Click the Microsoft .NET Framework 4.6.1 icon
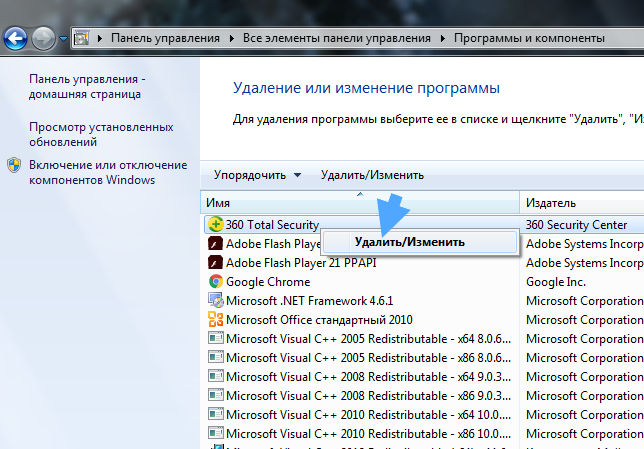 pyautogui.click(x=216, y=300)
